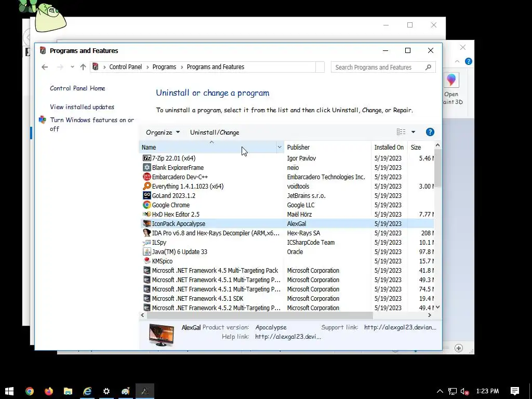Select the JetBrains s.r.o. publisher cell
532x399 pixels.
(x=306, y=195)
